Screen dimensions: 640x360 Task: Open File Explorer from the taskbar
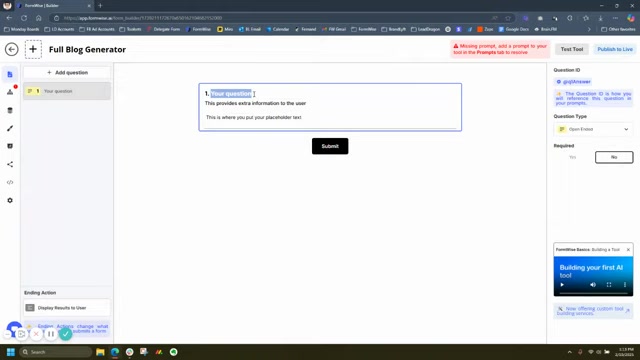[x=100, y=352]
